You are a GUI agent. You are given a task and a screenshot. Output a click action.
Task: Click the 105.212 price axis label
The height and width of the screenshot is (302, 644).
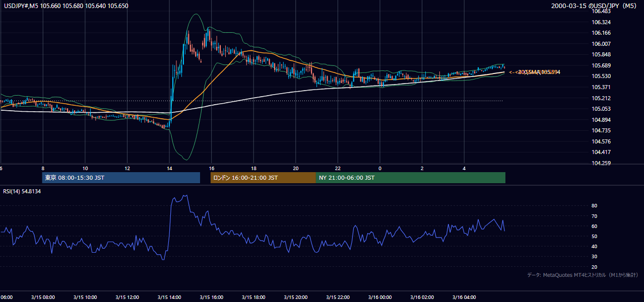click(x=602, y=98)
